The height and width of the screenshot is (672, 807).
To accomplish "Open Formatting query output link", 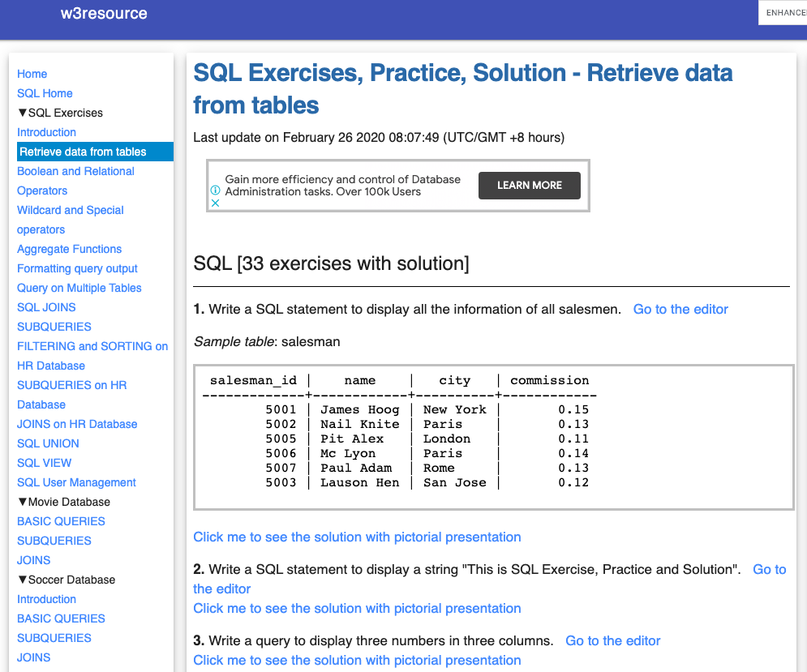I will click(78, 268).
